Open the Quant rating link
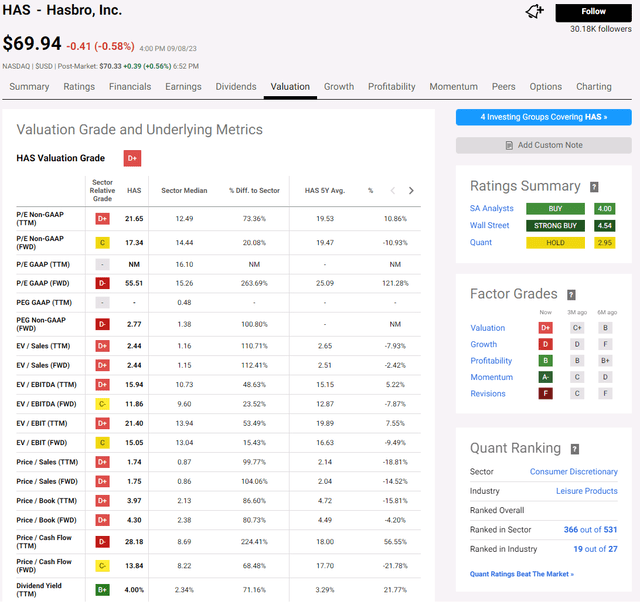Viewport: 640px width, 611px height. click(481, 242)
